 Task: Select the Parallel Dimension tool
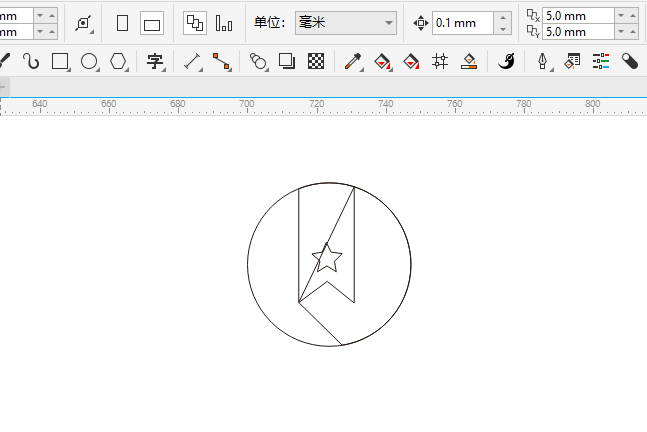(192, 61)
